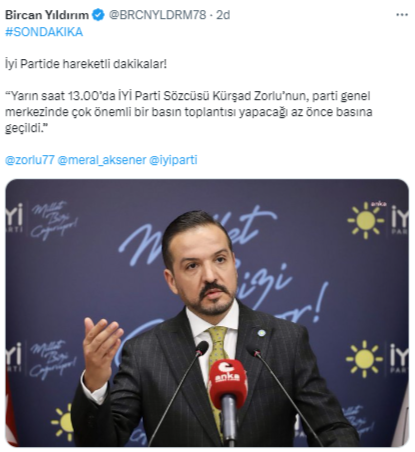
Task: Click the yellow sun logo at photo's bottom left
Action: tap(62, 422)
